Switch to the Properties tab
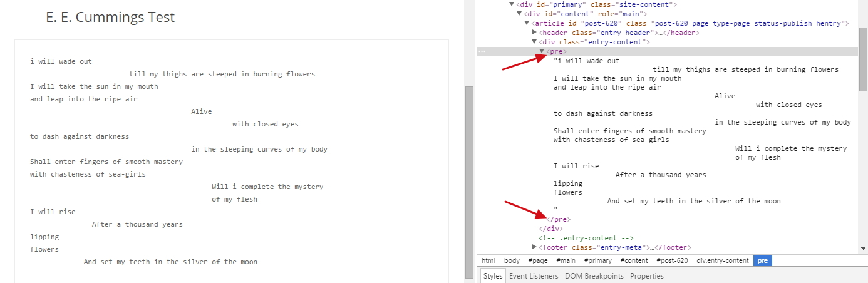This screenshot has height=283, width=868. (x=647, y=276)
